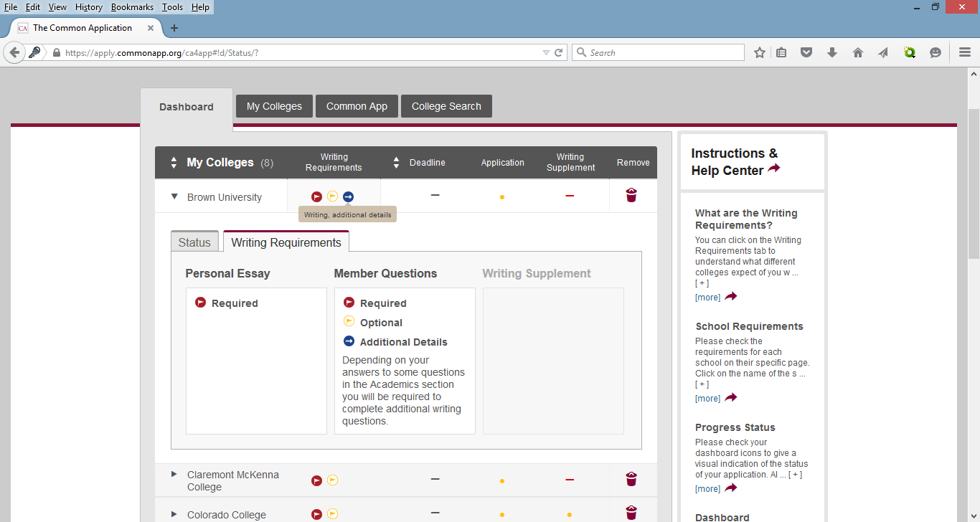The image size is (980, 522).
Task: Click Claremont McKenna's yellow optional flag icon
Action: [x=332, y=480]
